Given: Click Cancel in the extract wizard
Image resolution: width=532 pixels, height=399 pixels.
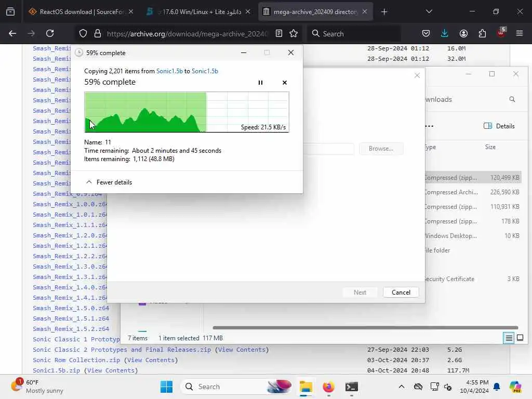Looking at the screenshot, I should pos(401,292).
